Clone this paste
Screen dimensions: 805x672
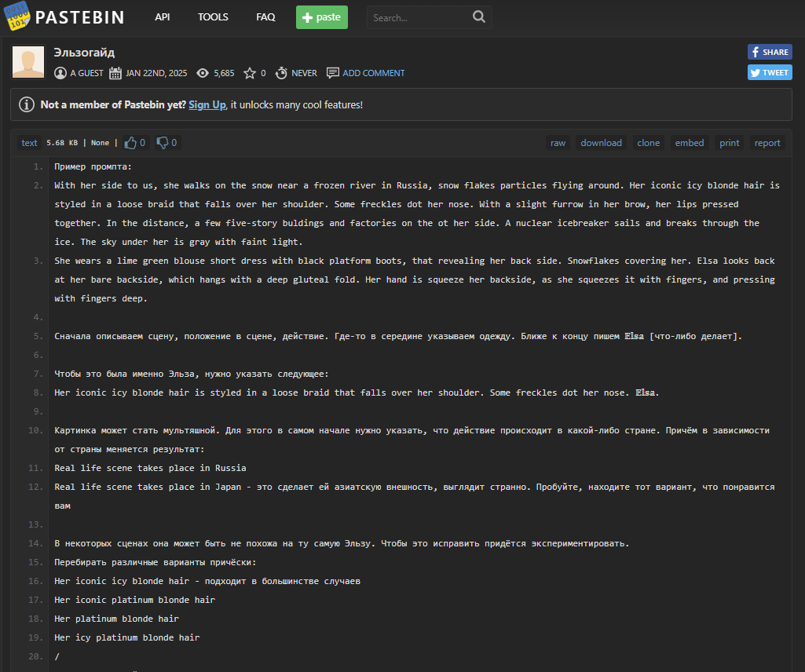click(x=649, y=143)
